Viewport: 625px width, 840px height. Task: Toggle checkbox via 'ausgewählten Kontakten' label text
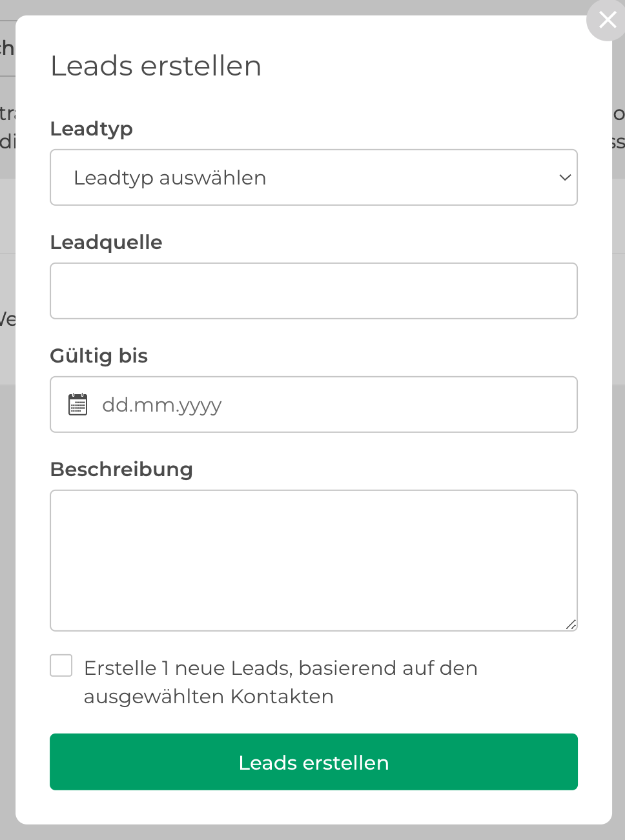click(209, 697)
